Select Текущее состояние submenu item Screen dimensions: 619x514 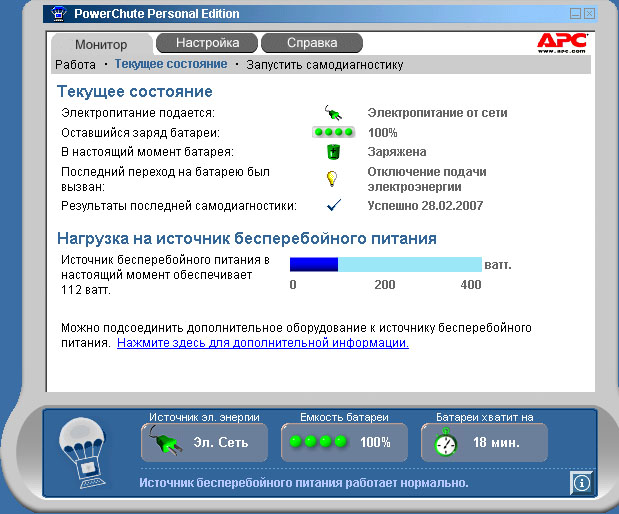[x=171, y=64]
